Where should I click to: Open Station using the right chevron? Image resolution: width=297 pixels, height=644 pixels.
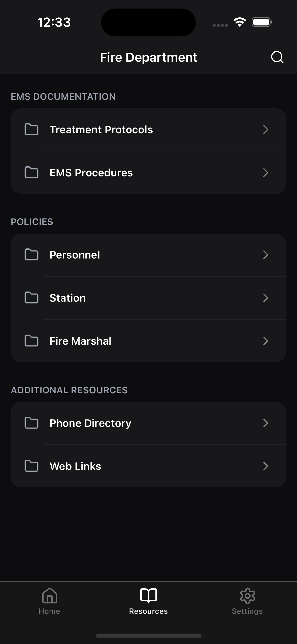[266, 298]
